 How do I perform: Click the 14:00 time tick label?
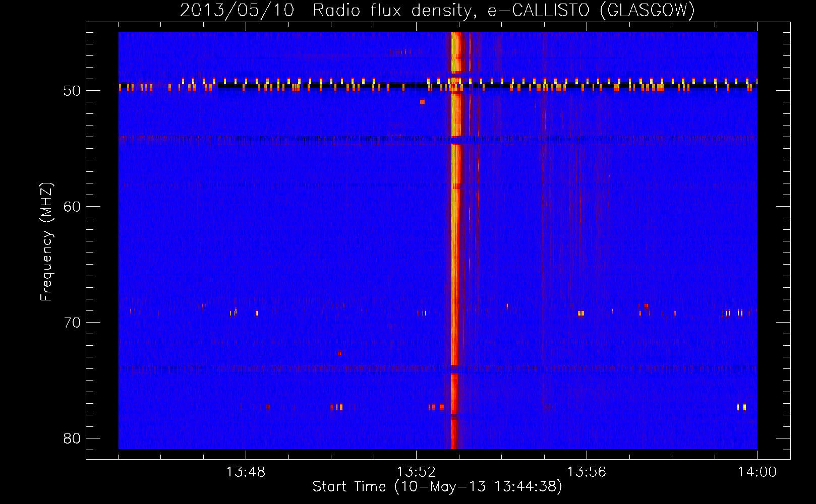pos(757,472)
